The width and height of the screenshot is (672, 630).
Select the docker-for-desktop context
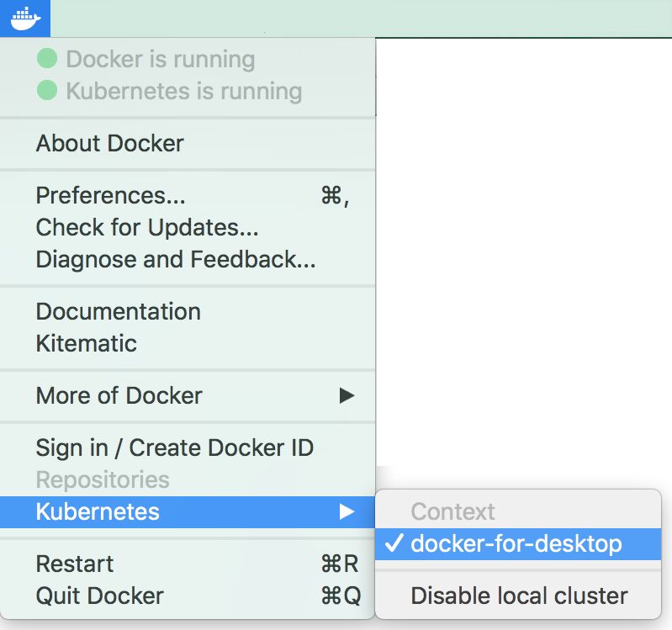pos(518,544)
